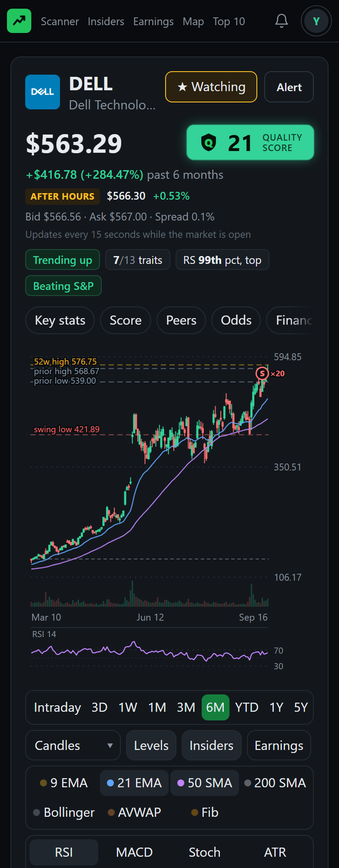Click the Dell company logo
This screenshot has width=339, height=868.
[x=43, y=92]
